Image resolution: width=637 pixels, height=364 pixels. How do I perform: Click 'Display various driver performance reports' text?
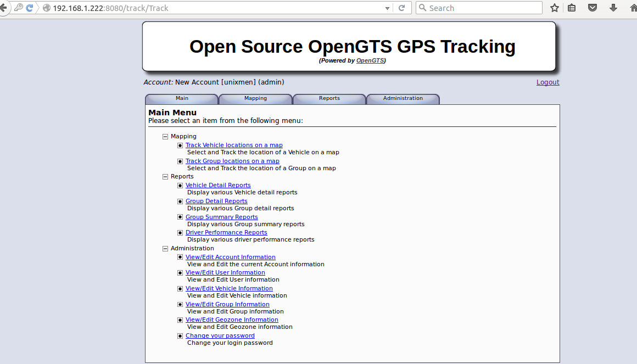pos(250,240)
